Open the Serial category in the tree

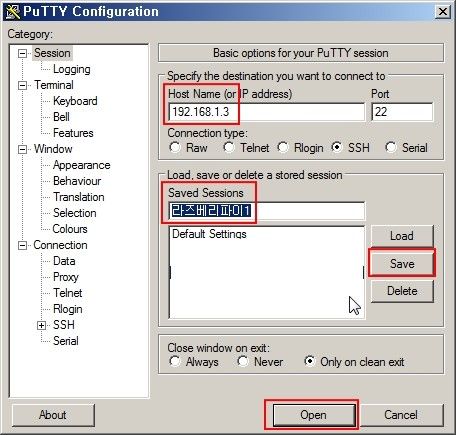coord(66,341)
